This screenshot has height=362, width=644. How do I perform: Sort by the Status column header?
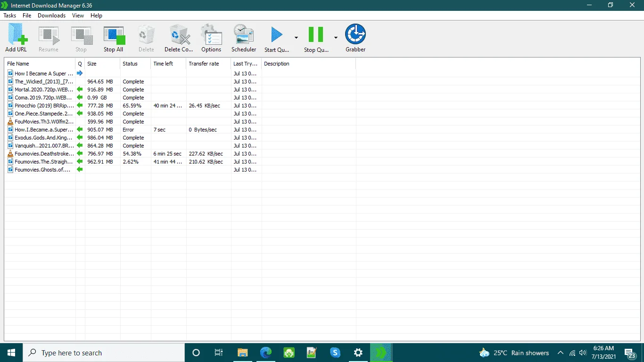(135, 64)
